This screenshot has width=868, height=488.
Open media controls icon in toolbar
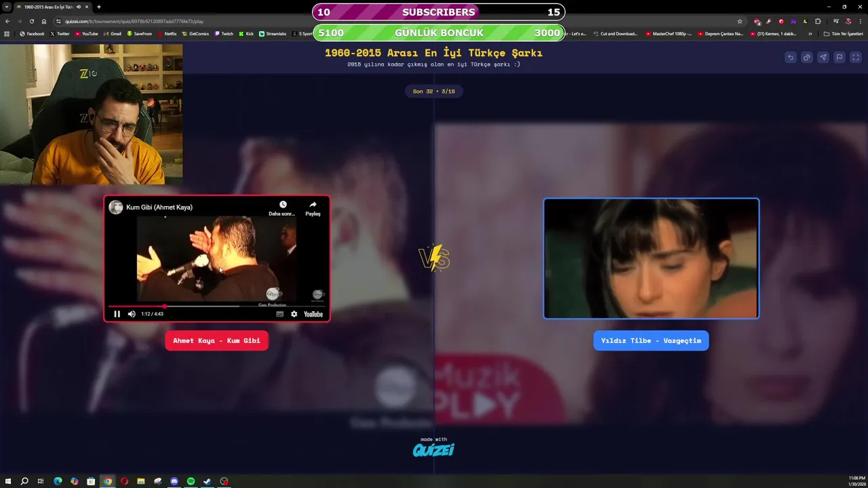coord(835,21)
